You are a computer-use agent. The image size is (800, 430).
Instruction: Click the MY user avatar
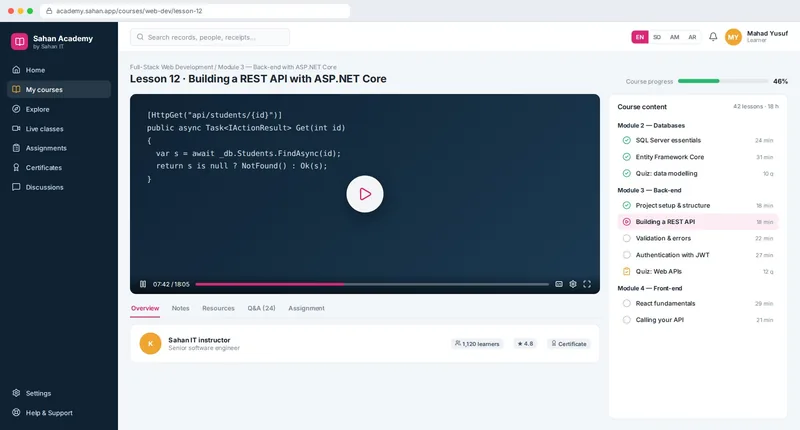coord(733,37)
